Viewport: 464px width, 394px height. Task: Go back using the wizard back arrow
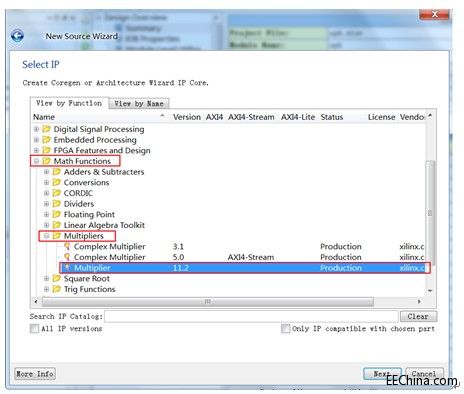(x=17, y=36)
